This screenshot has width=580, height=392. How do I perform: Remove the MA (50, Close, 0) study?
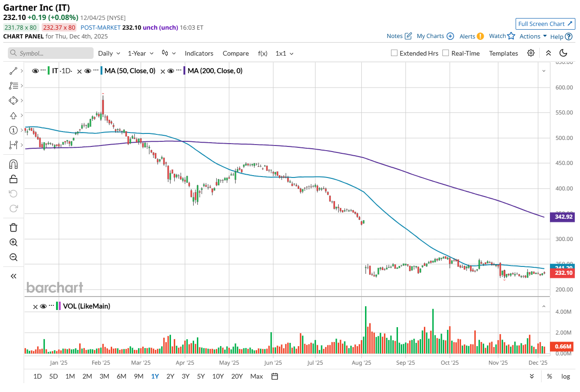pyautogui.click(x=80, y=71)
